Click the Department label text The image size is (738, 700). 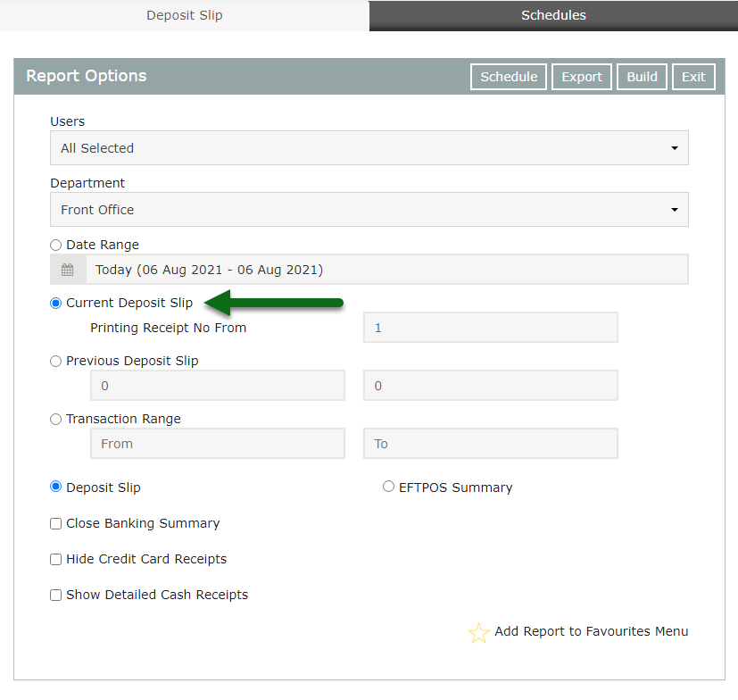click(x=87, y=183)
